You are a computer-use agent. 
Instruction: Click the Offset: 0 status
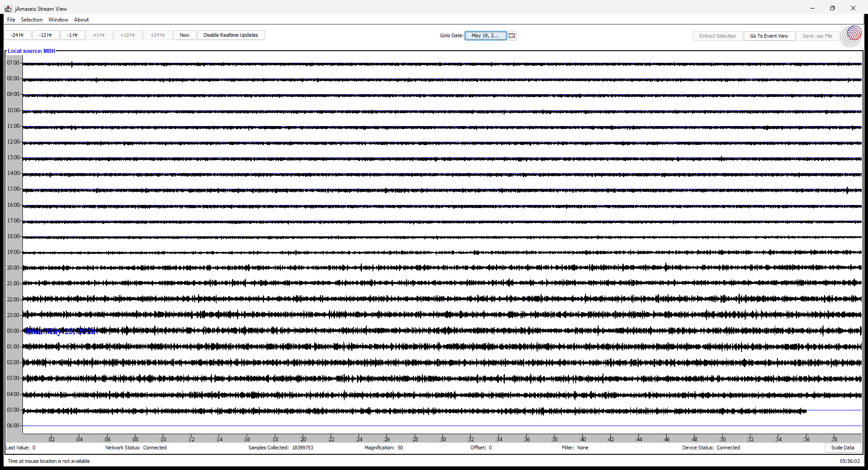(x=481, y=448)
